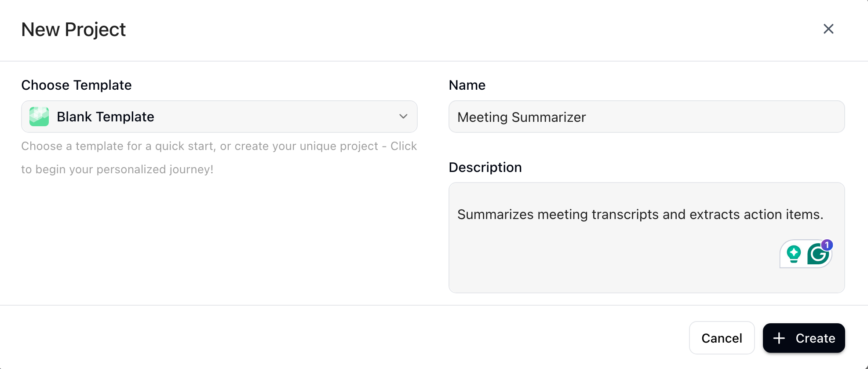Click the plus icon in Create button

779,338
